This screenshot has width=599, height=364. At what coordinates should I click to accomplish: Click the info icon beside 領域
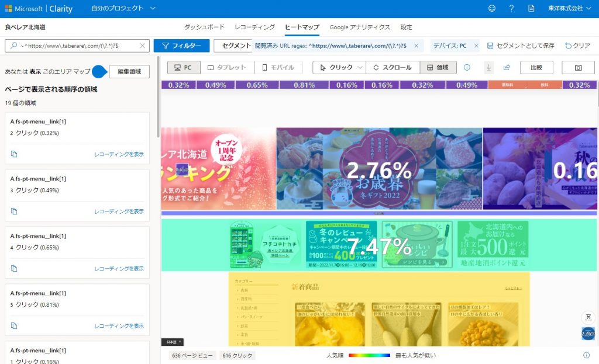(467, 68)
